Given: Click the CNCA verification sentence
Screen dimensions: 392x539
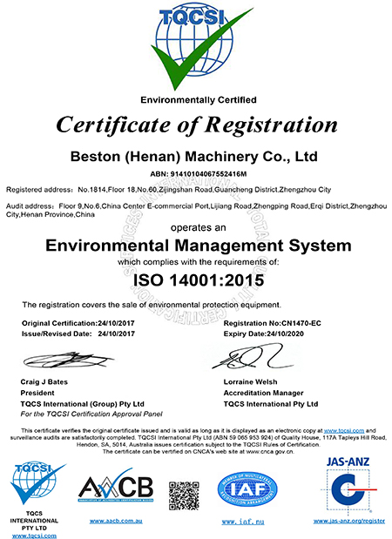Looking at the screenshot, I should (x=199, y=452).
